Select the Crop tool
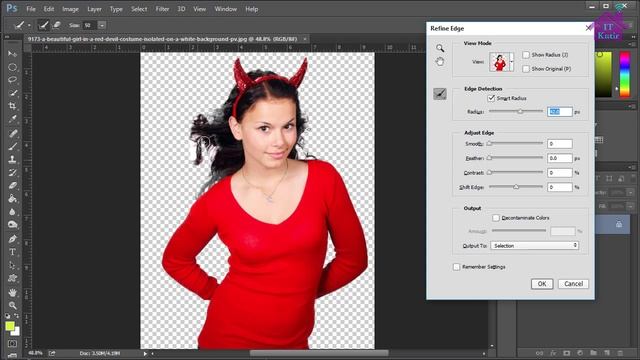The width and height of the screenshot is (640, 360). [13, 106]
